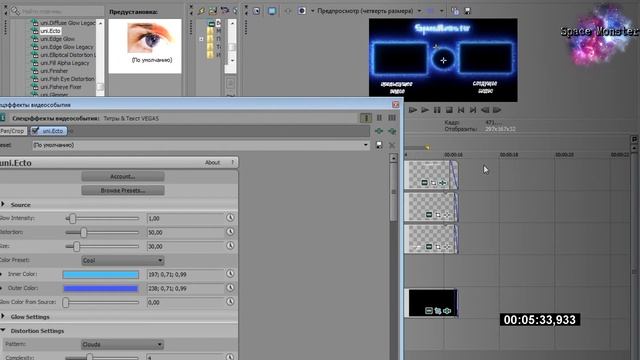Select uni.Ecto in the effects list
The width and height of the screenshot is (640, 360).
[50, 31]
